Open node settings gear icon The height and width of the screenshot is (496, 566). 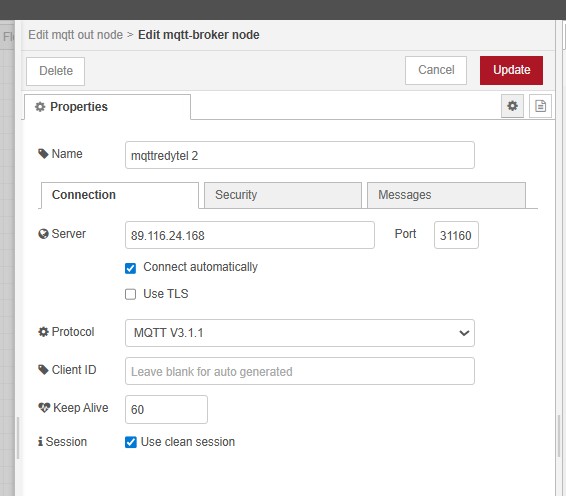pyautogui.click(x=512, y=106)
